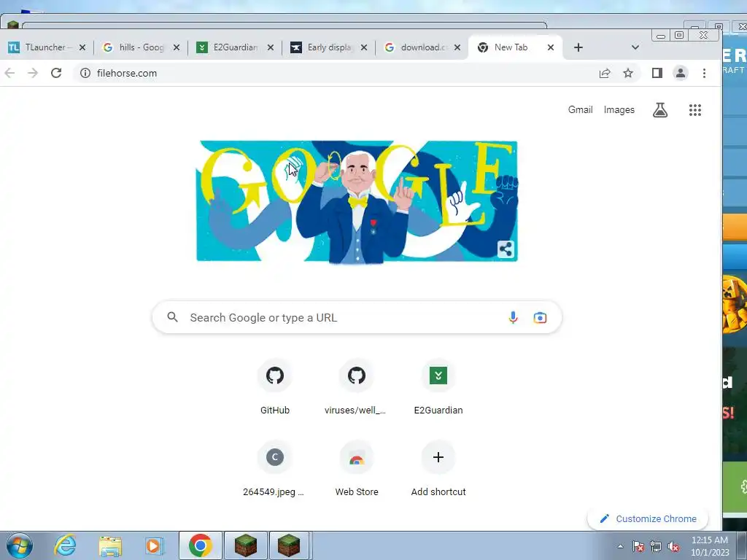
Task: Go forward to next page
Action: [x=32, y=73]
